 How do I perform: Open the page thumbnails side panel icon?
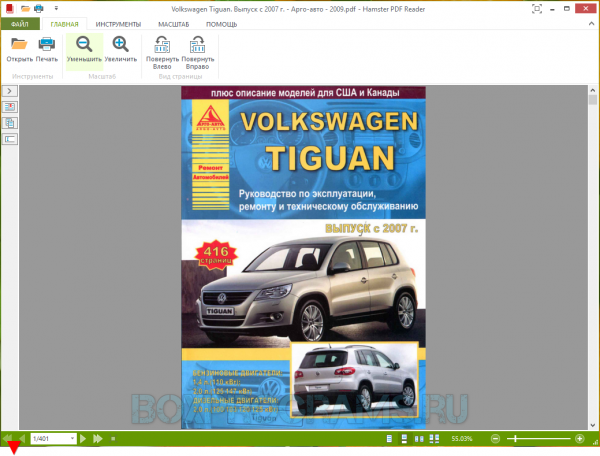coord(10,123)
